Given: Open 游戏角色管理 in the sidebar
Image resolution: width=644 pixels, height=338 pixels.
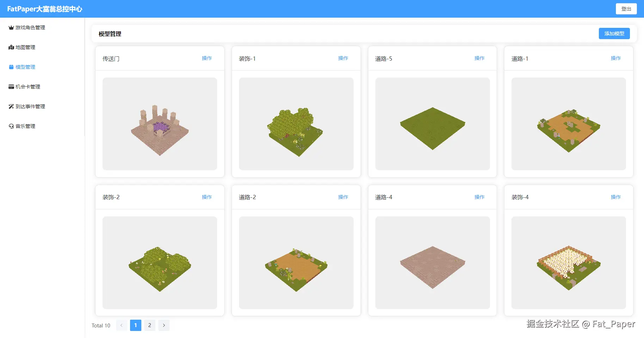Looking at the screenshot, I should [x=42, y=27].
